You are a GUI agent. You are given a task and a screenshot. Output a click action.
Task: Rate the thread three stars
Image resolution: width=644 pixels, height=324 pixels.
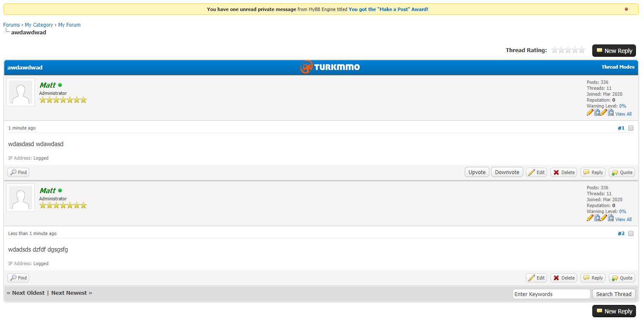568,50
